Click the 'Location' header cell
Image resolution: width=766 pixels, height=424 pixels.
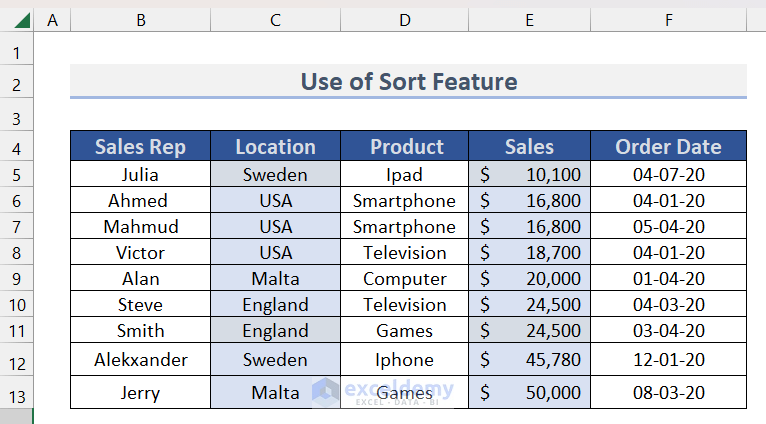275,147
